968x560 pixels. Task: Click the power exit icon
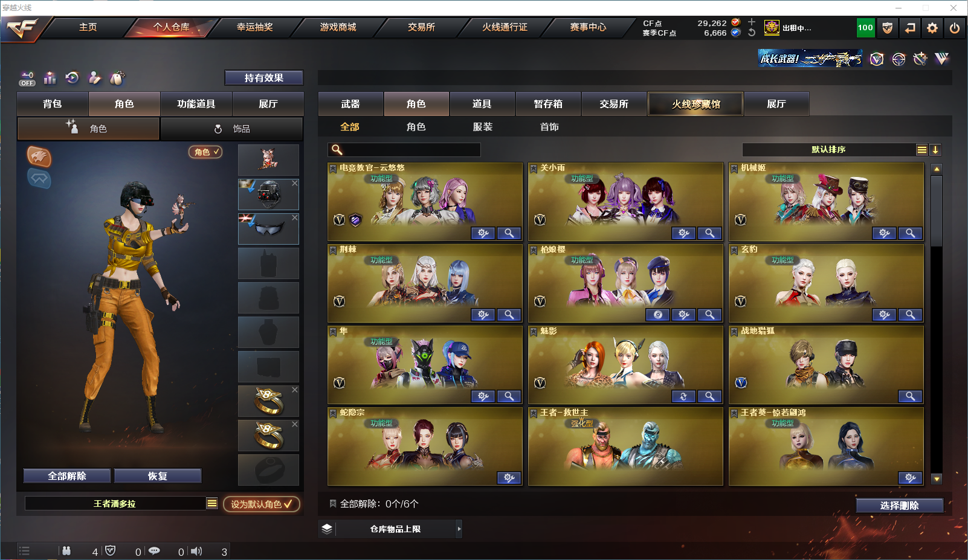coord(955,28)
